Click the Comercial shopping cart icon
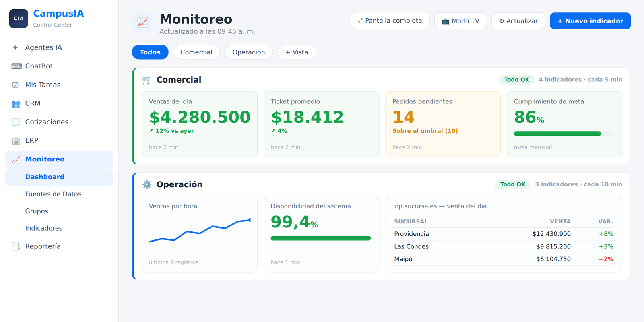The height and width of the screenshot is (322, 644). pos(147,80)
